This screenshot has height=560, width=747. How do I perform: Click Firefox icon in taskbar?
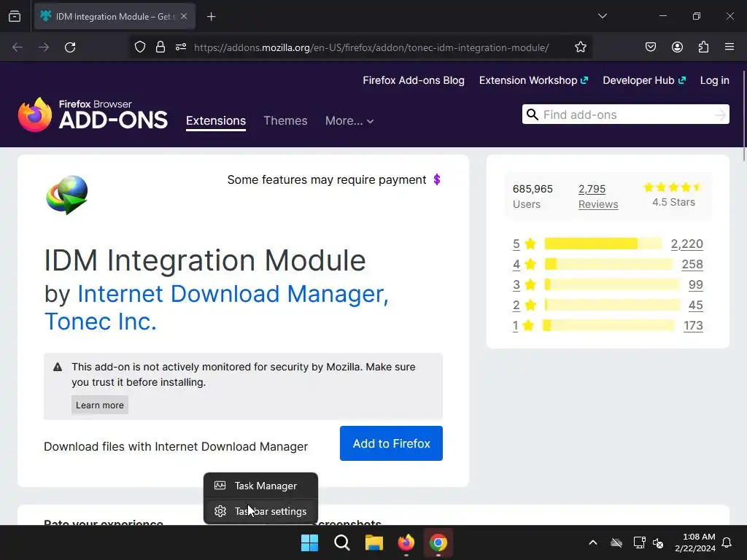pyautogui.click(x=406, y=542)
